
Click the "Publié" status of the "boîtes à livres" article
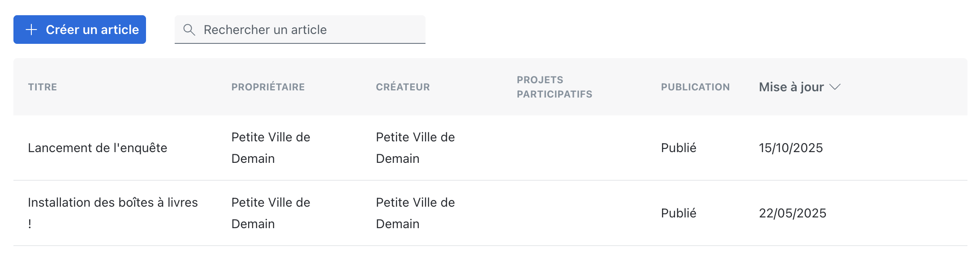[679, 213]
